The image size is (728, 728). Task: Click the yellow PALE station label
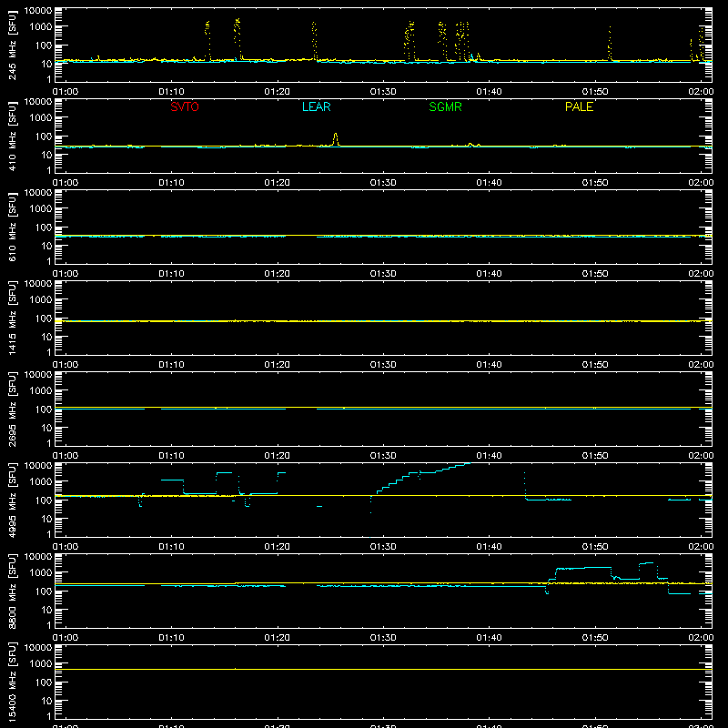(579, 106)
